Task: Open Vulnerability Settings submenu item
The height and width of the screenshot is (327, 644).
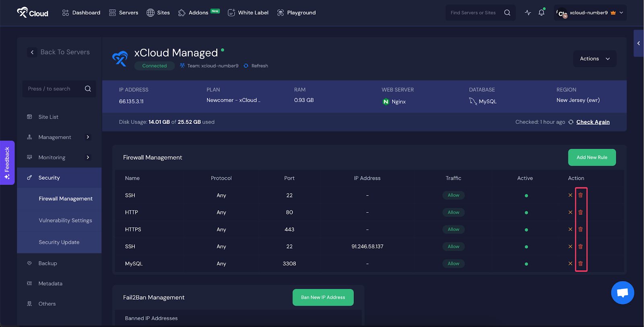Action: [x=65, y=220]
